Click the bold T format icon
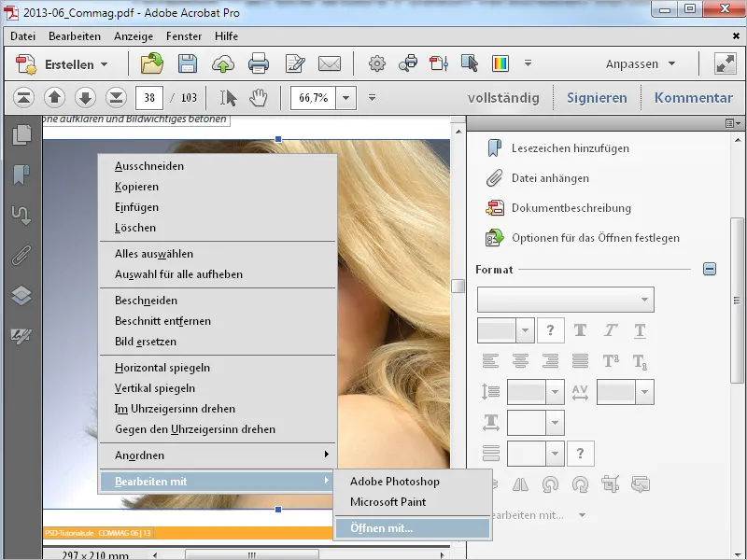The image size is (747, 560). click(x=580, y=330)
